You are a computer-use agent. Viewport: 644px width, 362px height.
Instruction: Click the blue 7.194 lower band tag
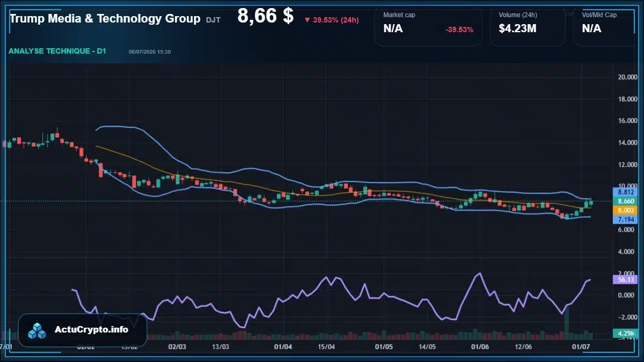pos(625,220)
